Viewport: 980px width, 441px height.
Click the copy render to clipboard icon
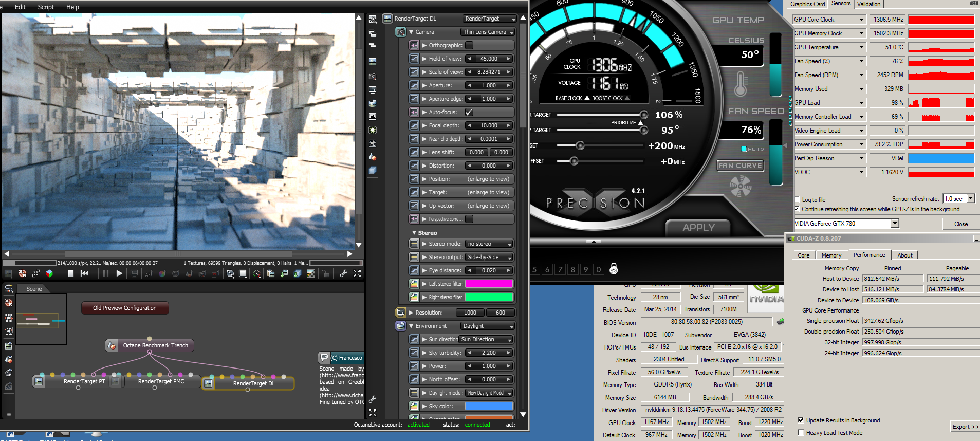click(x=271, y=273)
